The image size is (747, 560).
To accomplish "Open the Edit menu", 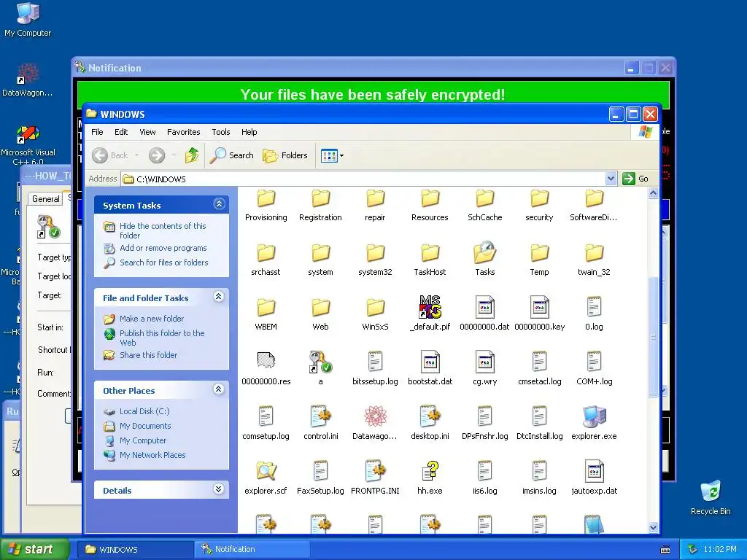I will (x=121, y=132).
